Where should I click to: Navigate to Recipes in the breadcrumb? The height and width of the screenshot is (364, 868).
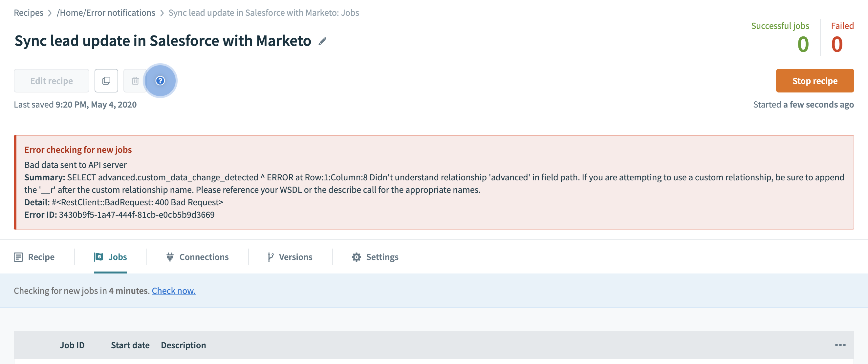tap(29, 13)
